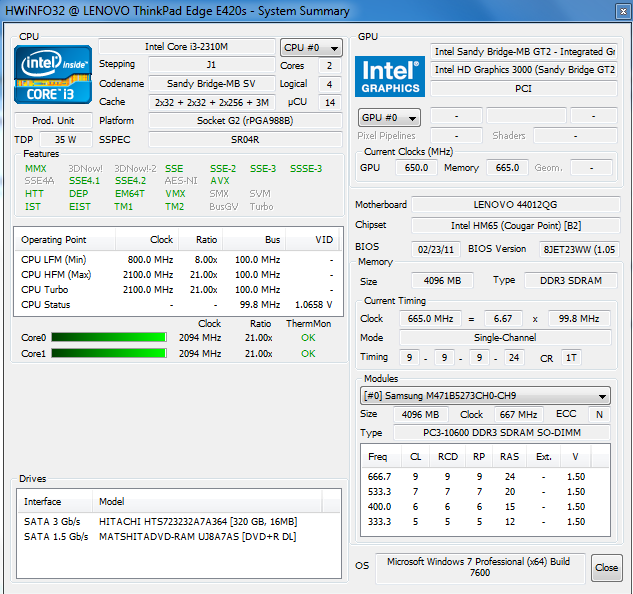Select the 533.3 frequency timing row

pyautogui.click(x=485, y=491)
